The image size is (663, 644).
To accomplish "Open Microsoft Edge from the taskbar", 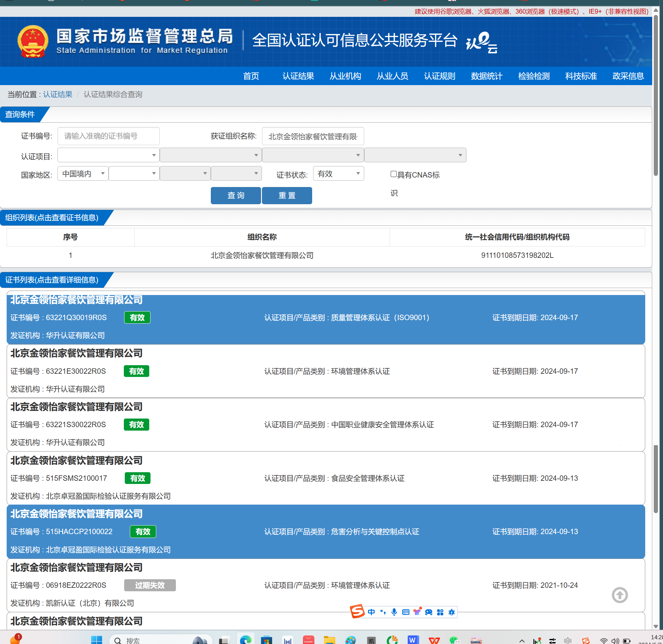I will 245,640.
